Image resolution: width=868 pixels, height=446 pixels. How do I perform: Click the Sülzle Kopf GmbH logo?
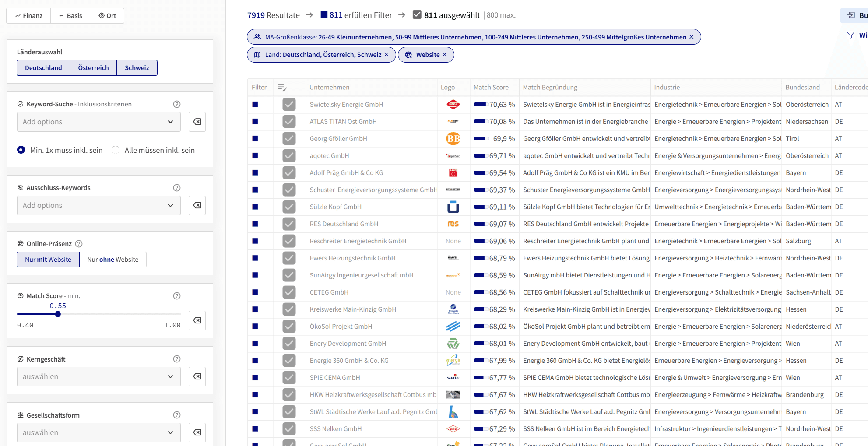click(453, 207)
